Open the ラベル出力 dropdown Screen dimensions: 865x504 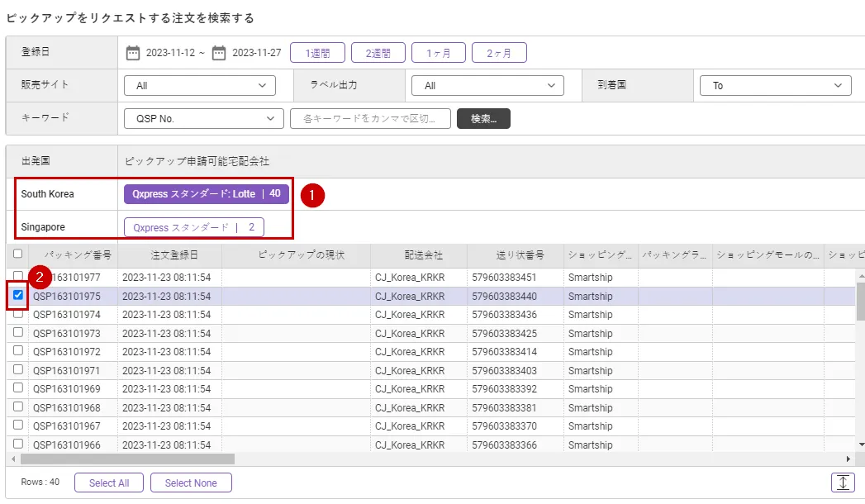pos(487,86)
